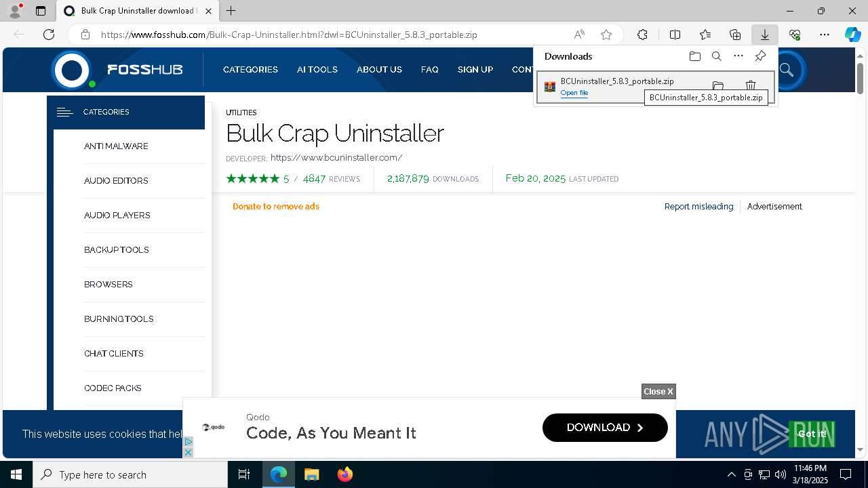This screenshot has height=488, width=868.
Task: Click the site search magnifier icon
Action: [787, 70]
